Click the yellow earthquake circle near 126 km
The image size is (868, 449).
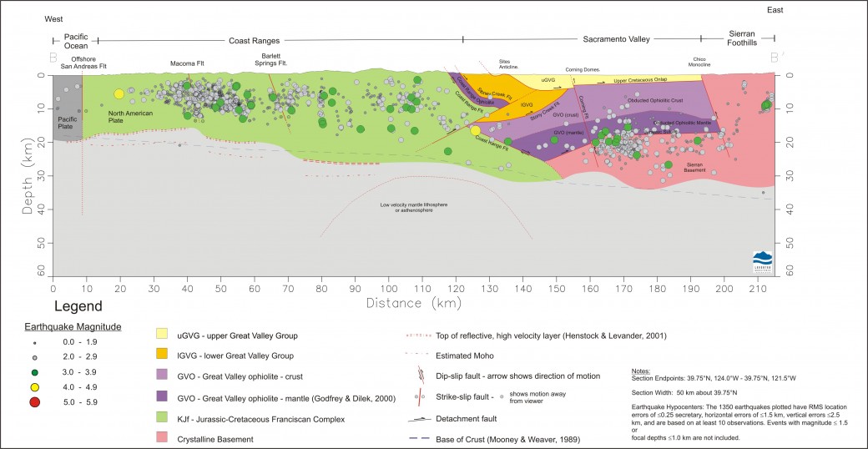click(x=476, y=130)
